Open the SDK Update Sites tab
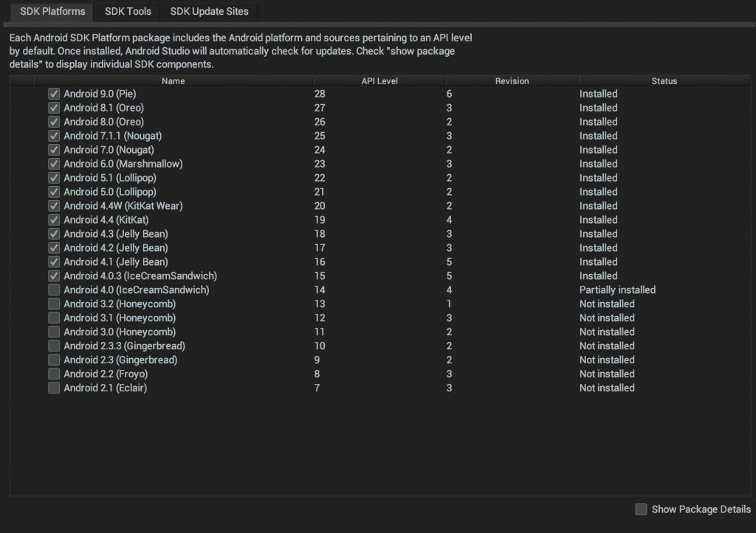 209,11
